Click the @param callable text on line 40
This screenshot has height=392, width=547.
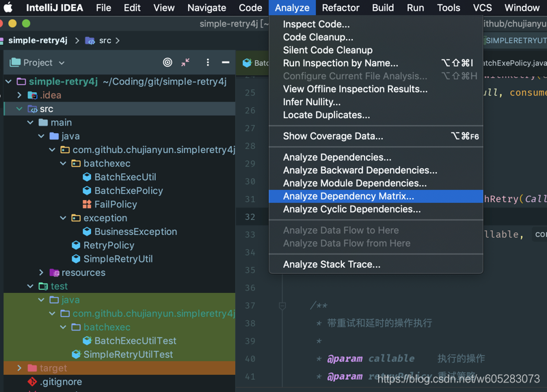click(x=371, y=359)
